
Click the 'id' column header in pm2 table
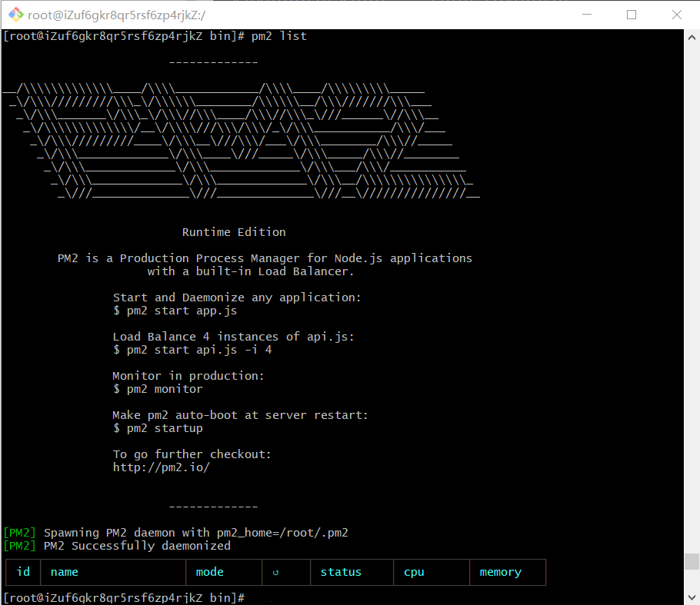tap(23, 571)
